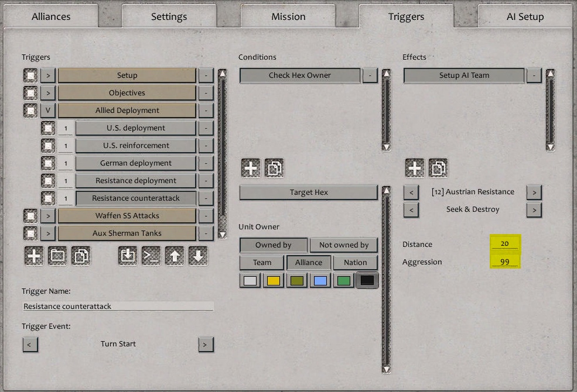Enable the checkbox next to Waffen SS Attacks

pyautogui.click(x=29, y=216)
